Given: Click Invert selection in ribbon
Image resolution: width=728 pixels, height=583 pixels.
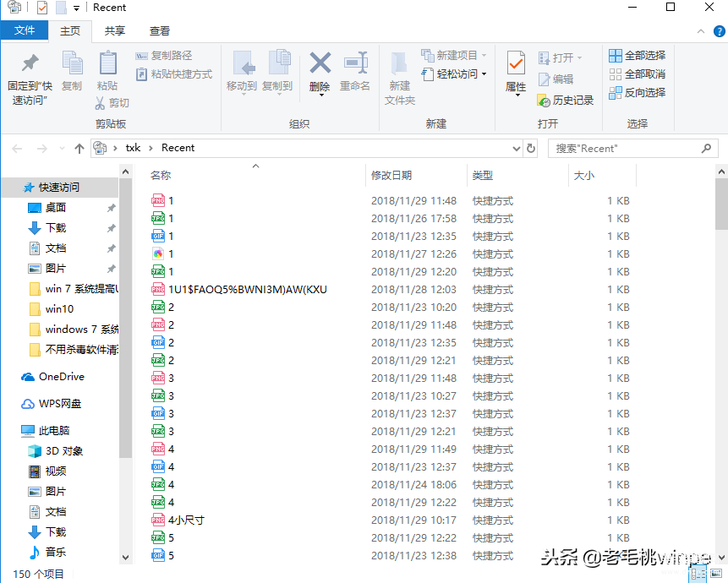Looking at the screenshot, I should 638,93.
